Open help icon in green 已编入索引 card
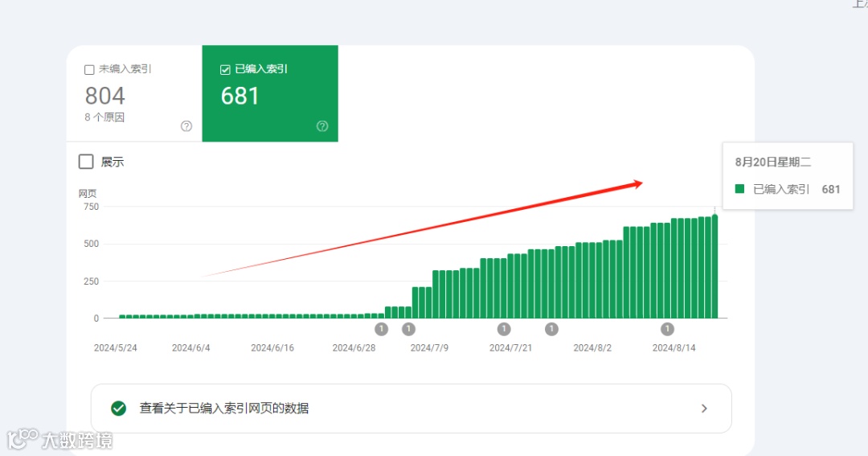The height and width of the screenshot is (456, 868). (322, 126)
